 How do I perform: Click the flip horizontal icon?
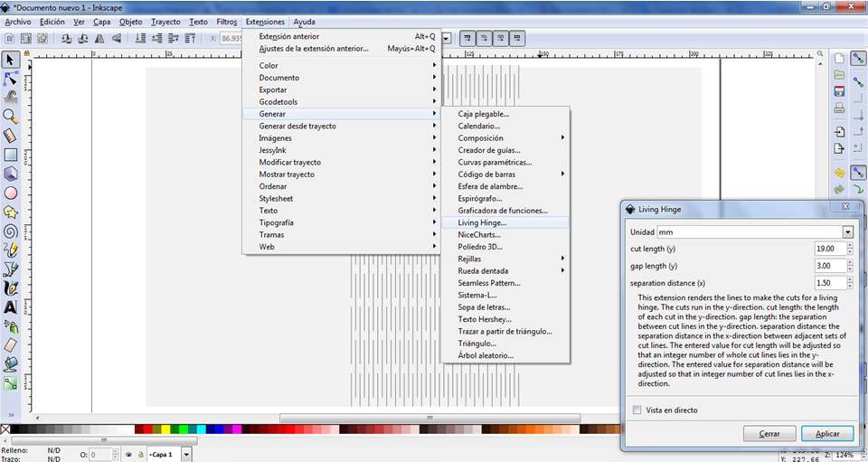[99, 38]
